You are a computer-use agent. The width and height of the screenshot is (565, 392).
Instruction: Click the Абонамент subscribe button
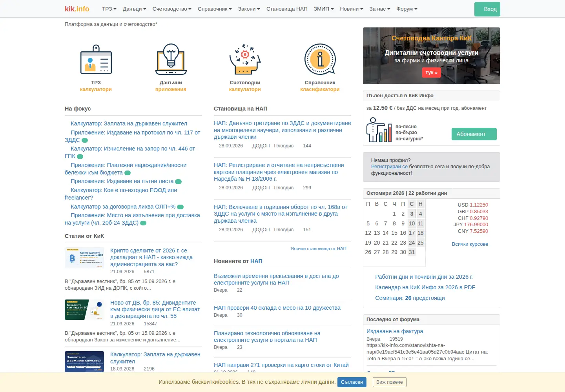(474, 134)
